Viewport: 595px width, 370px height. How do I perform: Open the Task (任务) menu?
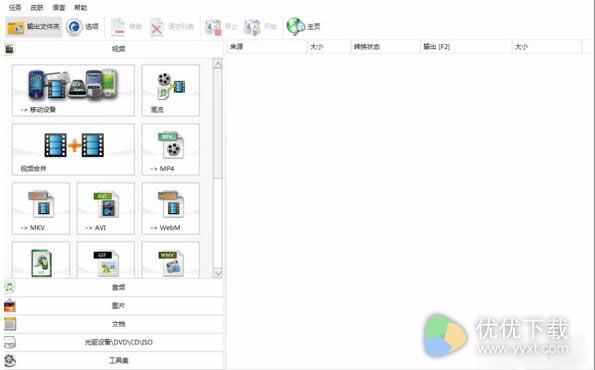click(x=15, y=7)
